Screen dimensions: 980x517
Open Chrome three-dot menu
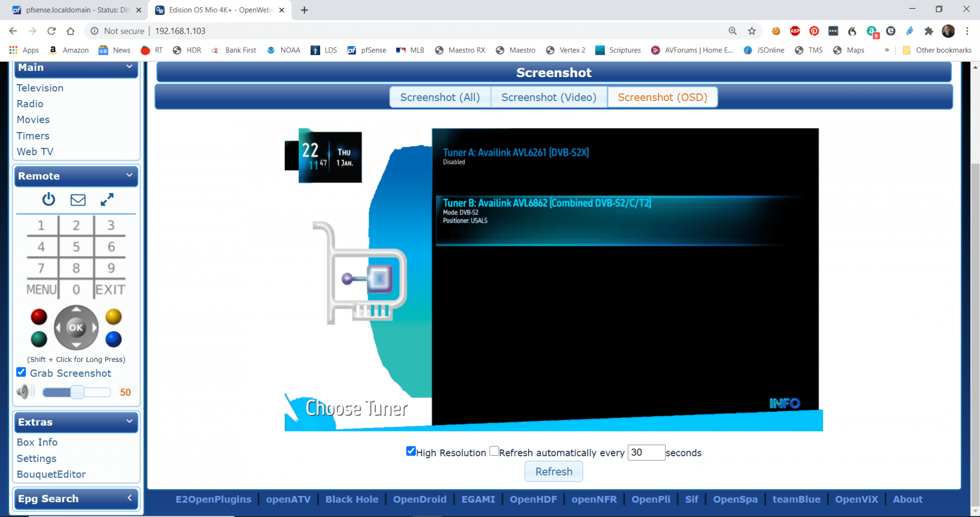click(967, 31)
